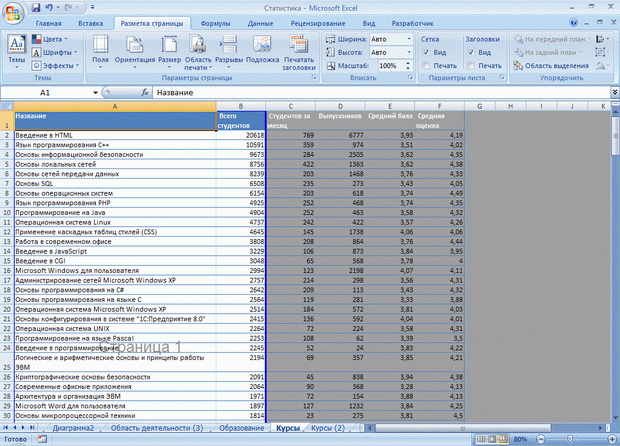The image size is (620, 446).
Task: Select row 12 header
Action: pyautogui.click(x=7, y=232)
